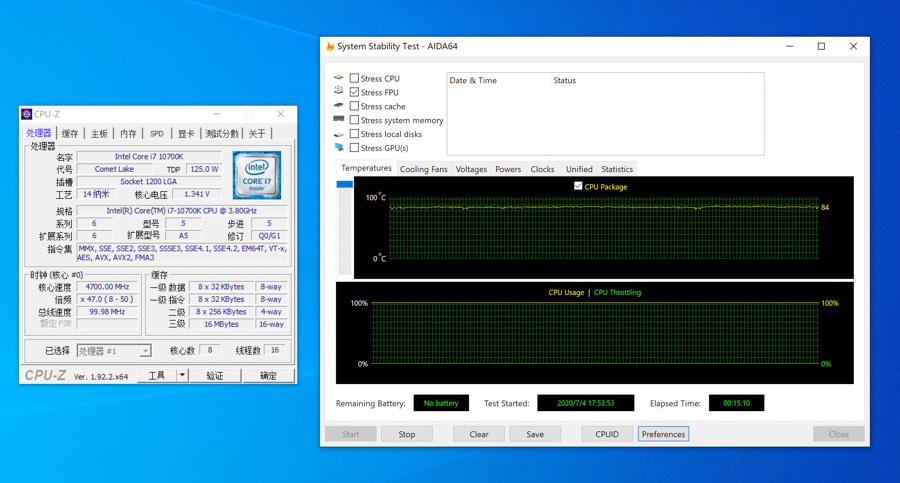Open Preferences in AIDA64
This screenshot has height=483, width=900.
[x=664, y=434]
